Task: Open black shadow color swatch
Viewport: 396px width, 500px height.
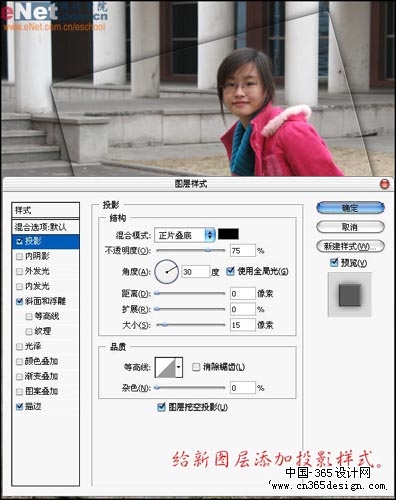Action: [228, 234]
